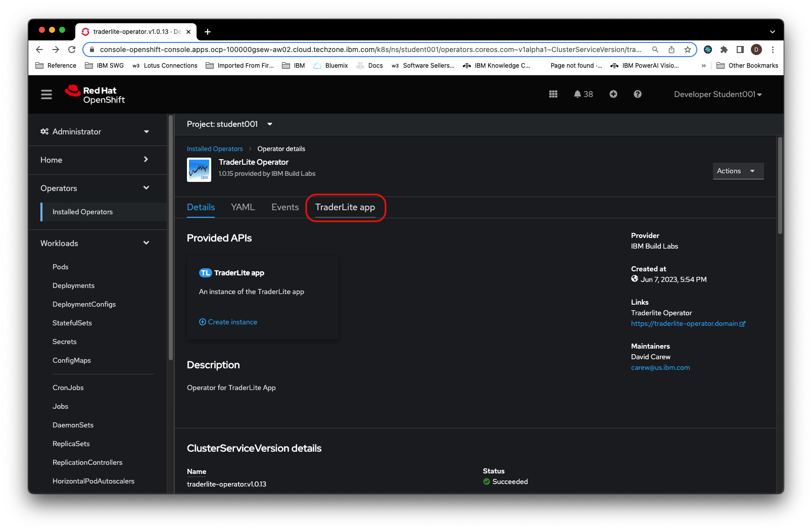This screenshot has width=812, height=531.
Task: Collapse the Workloads navigation section
Action: click(95, 244)
